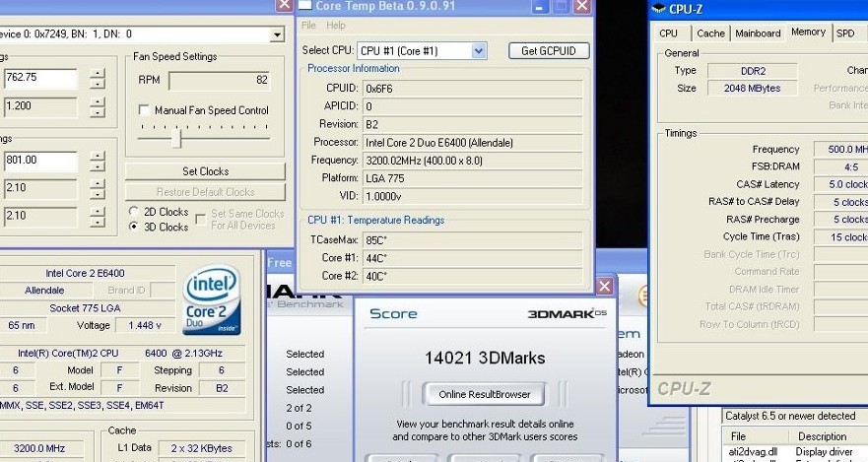Click the memory Size value 2048 MBytes

click(753, 88)
